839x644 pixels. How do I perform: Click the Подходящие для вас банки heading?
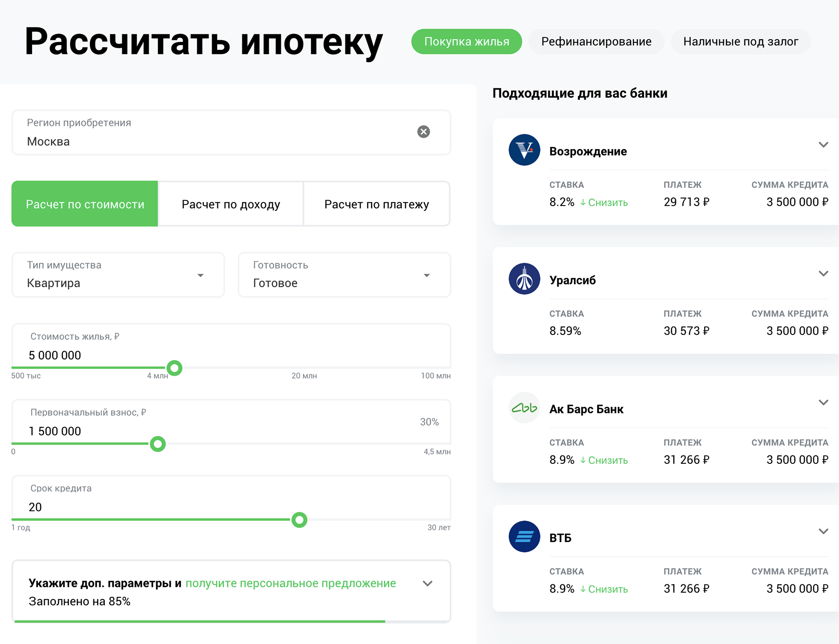click(x=580, y=93)
